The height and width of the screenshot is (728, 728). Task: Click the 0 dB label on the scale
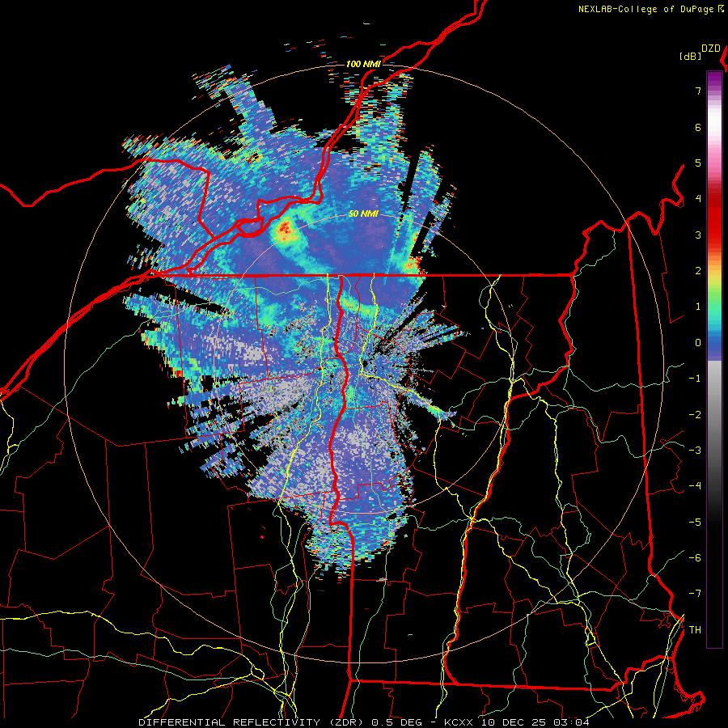tap(698, 343)
